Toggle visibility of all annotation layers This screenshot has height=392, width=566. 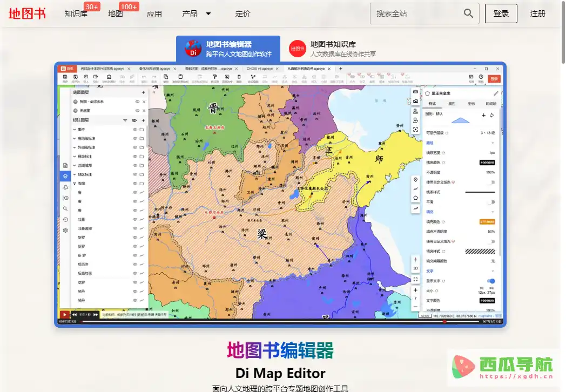[x=134, y=120]
